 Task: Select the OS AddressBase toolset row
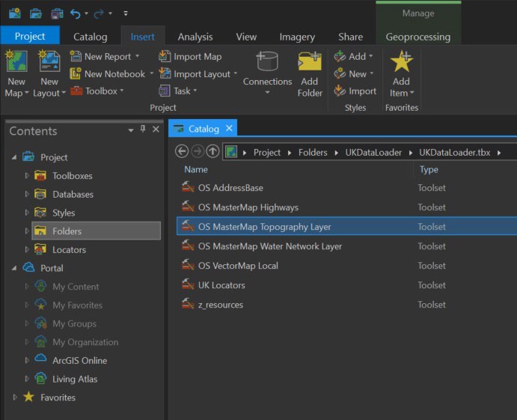pos(346,188)
